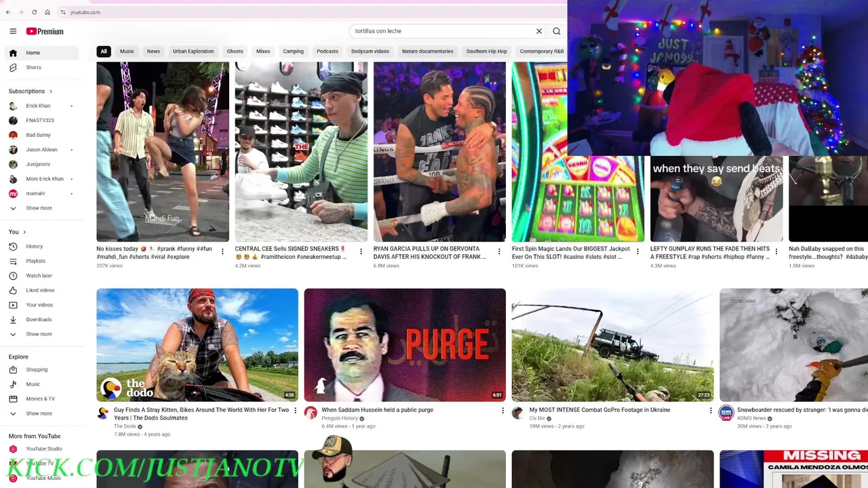Open Shopping under Explore
The image size is (868, 488).
tap(42, 370)
